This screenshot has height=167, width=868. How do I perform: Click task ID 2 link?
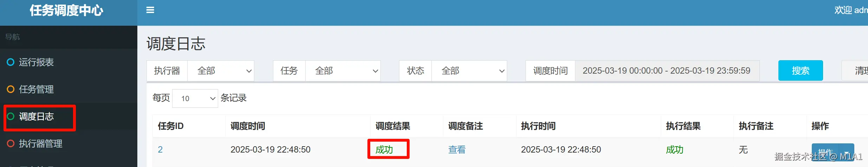click(x=160, y=150)
